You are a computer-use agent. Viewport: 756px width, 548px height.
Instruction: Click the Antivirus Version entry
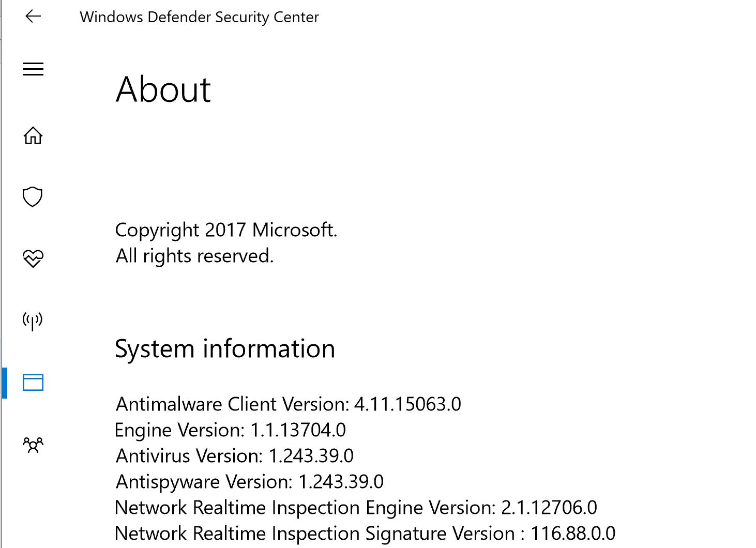pyautogui.click(x=234, y=456)
